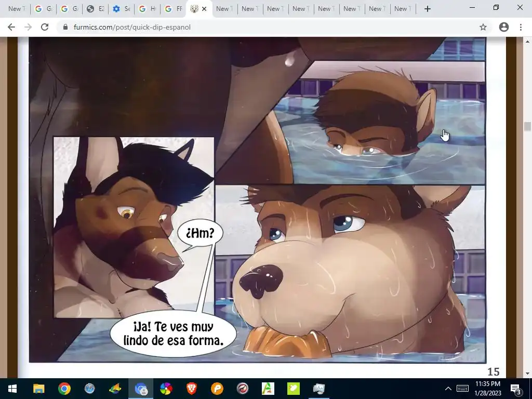
Task: Reload the furmics.com page
Action: (45, 27)
